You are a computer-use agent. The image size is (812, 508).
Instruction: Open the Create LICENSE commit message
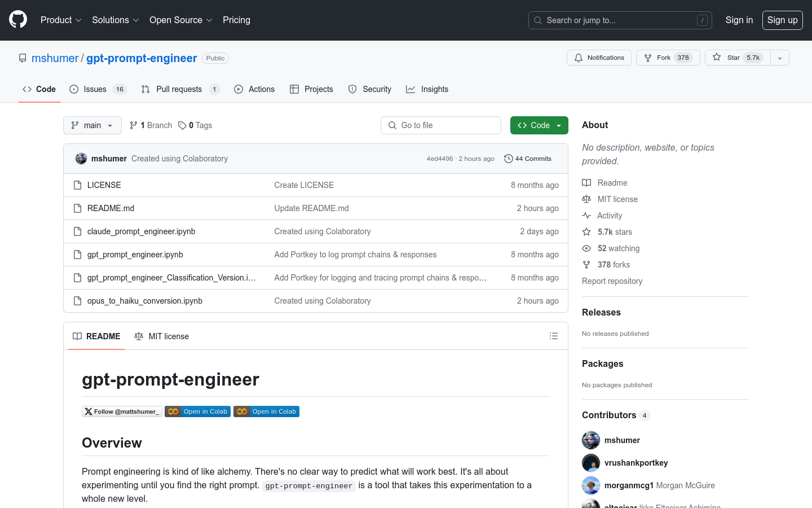(304, 185)
